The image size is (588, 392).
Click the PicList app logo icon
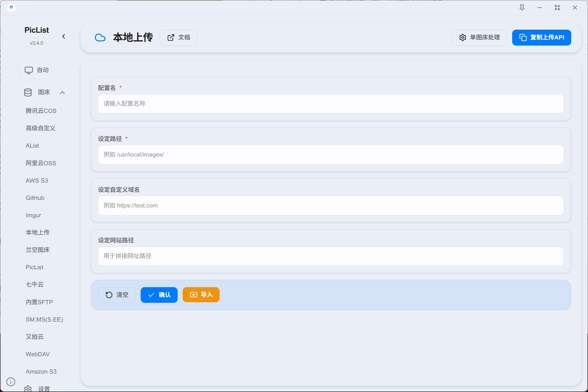coord(11,7)
